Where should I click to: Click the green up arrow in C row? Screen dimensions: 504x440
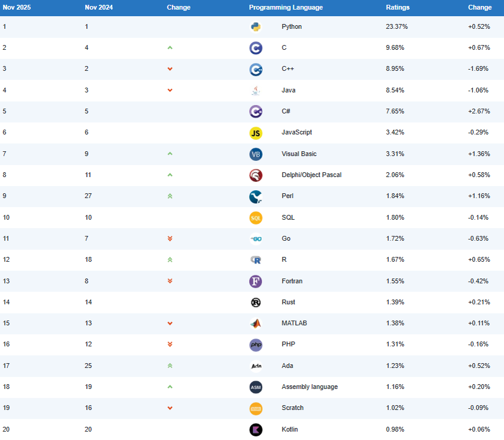coord(170,48)
